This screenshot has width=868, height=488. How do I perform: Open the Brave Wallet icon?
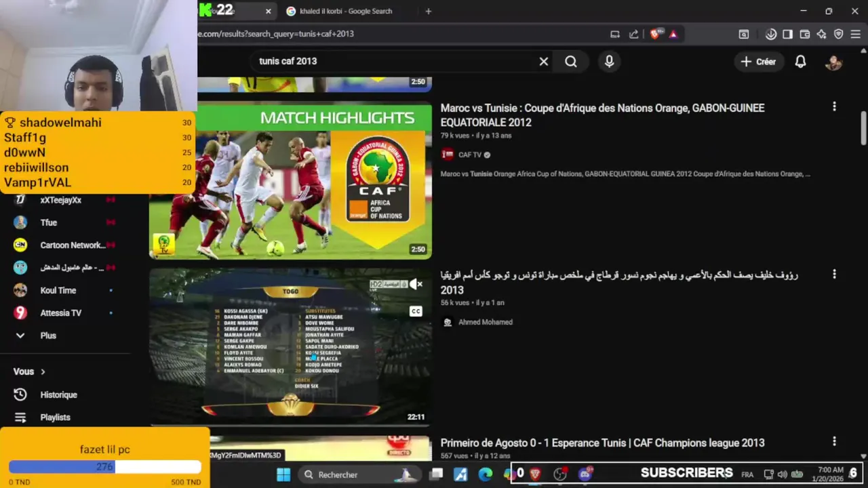point(805,34)
